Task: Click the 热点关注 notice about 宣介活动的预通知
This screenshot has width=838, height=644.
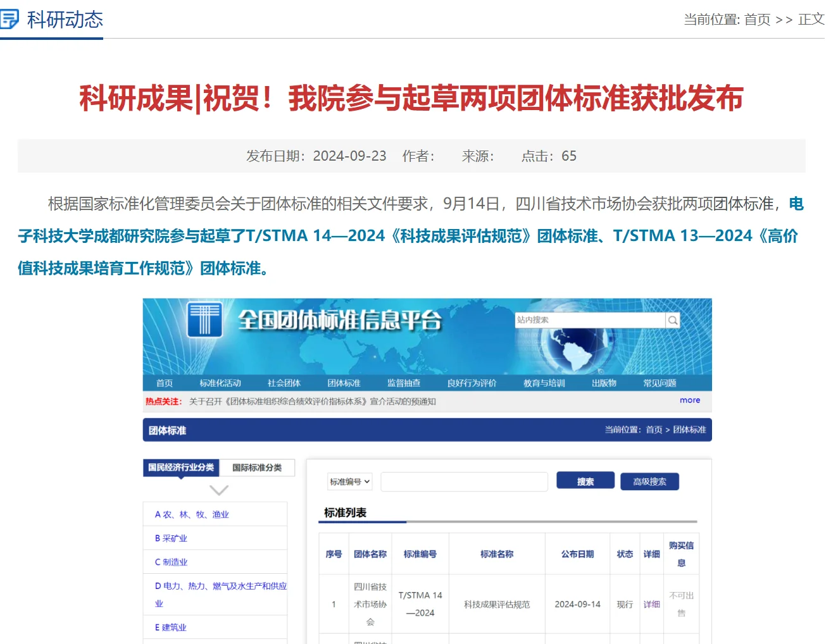Action: point(312,402)
